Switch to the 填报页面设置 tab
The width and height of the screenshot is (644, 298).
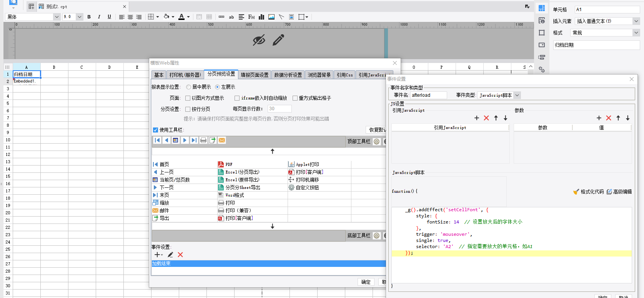255,75
